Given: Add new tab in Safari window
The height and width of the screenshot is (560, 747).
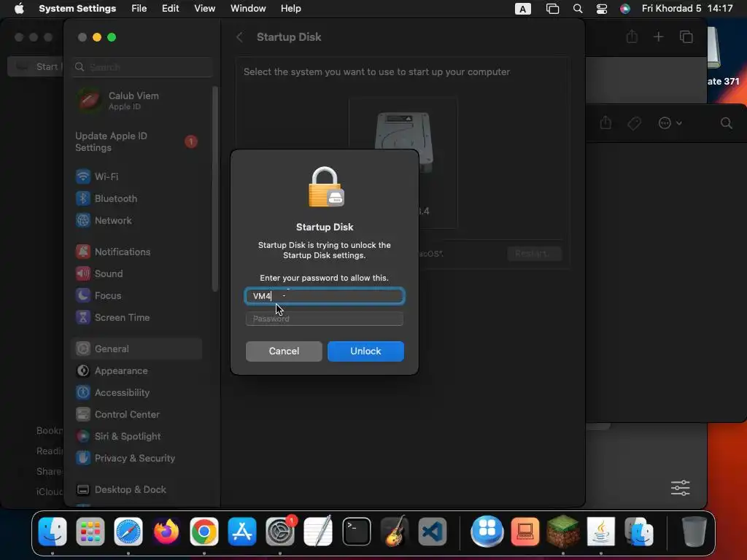Looking at the screenshot, I should pos(659,36).
